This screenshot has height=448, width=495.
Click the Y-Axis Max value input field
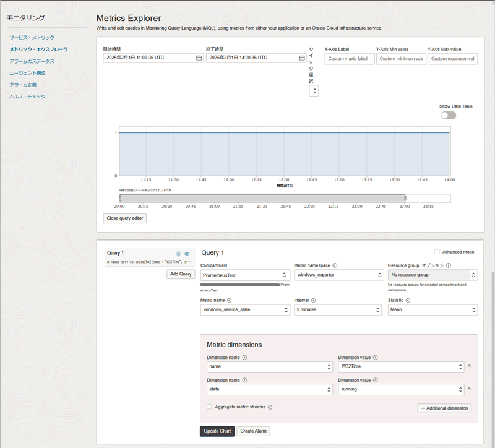pyautogui.click(x=453, y=59)
